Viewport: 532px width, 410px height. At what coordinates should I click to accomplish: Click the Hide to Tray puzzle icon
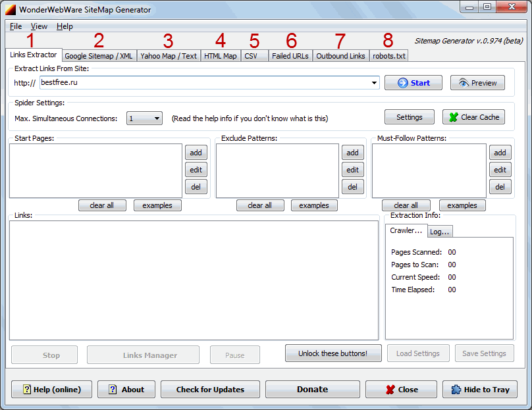479,389
